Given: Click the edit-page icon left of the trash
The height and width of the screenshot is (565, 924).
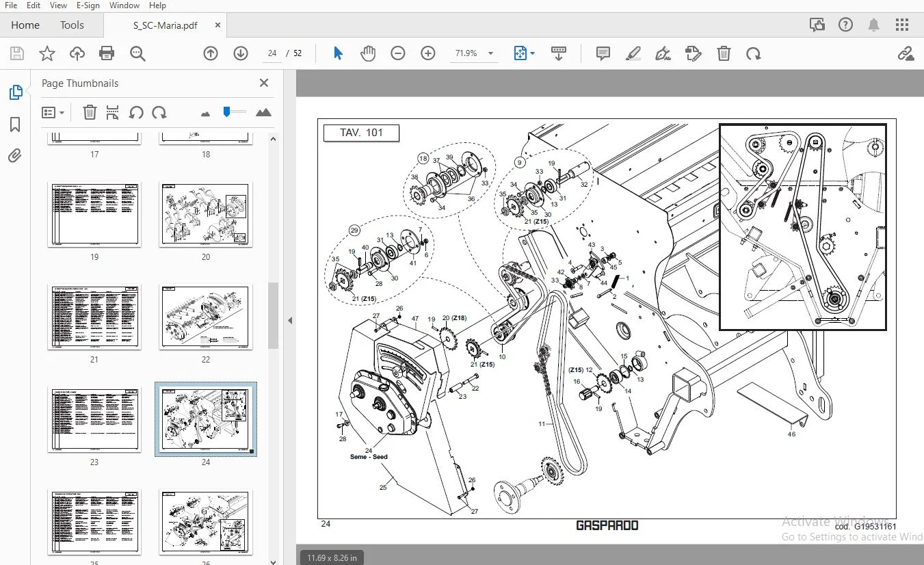Looking at the screenshot, I should (x=693, y=53).
